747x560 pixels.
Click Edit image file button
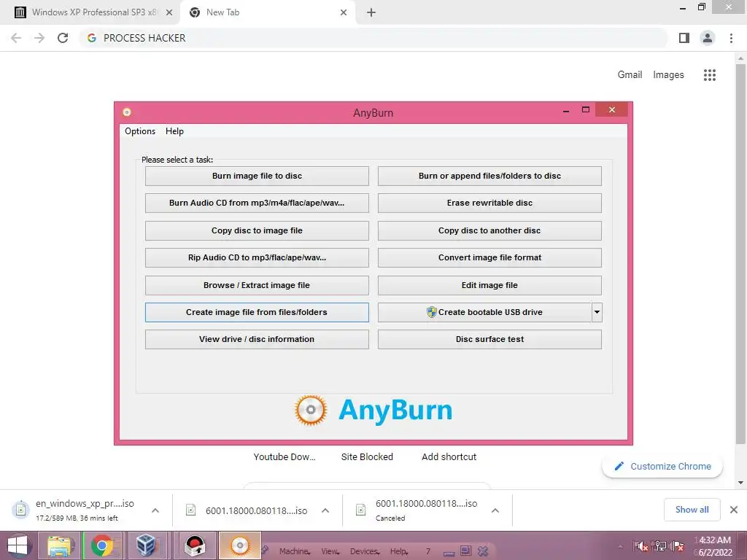489,285
